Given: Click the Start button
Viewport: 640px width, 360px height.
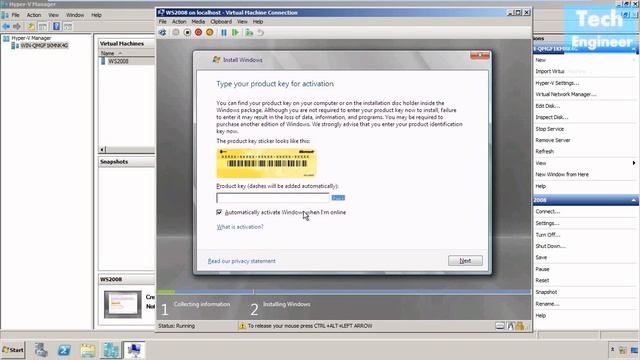Looking at the screenshot, I should (13, 350).
